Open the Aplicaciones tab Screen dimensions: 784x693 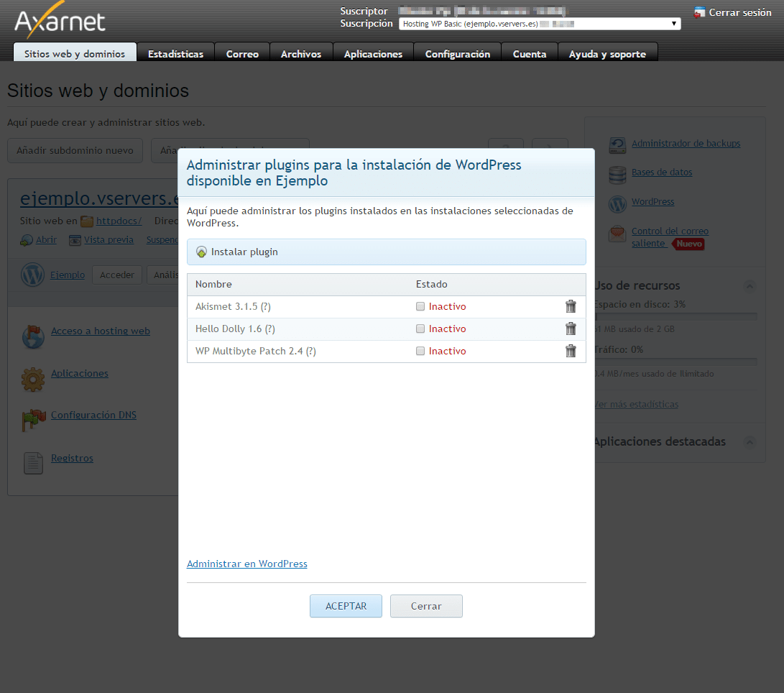click(x=373, y=53)
